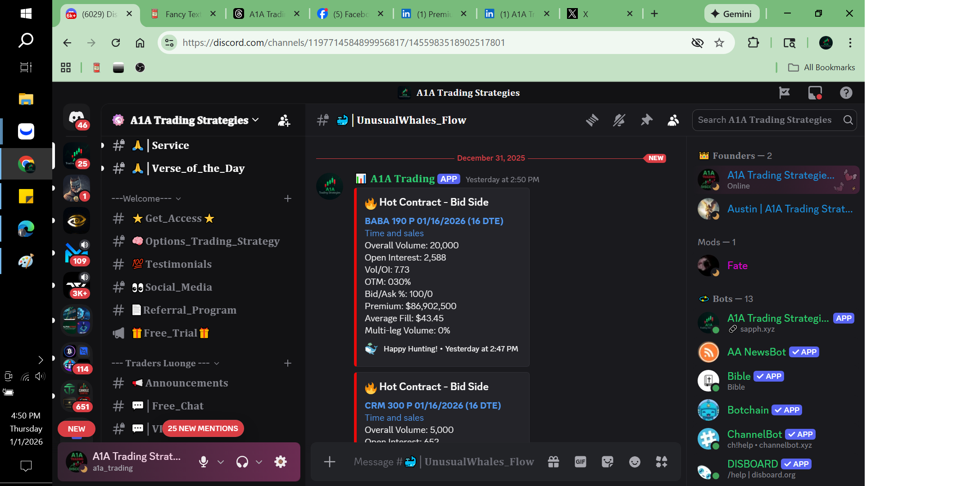Open Discord Help question mark icon

pyautogui.click(x=846, y=93)
